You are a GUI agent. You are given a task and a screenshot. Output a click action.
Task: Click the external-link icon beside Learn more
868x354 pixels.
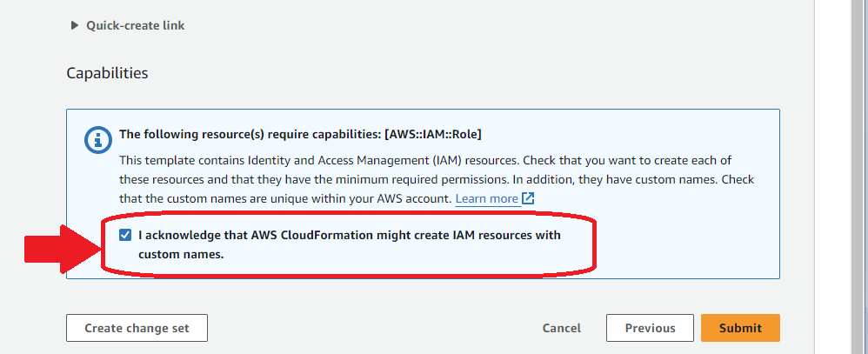pyautogui.click(x=528, y=198)
